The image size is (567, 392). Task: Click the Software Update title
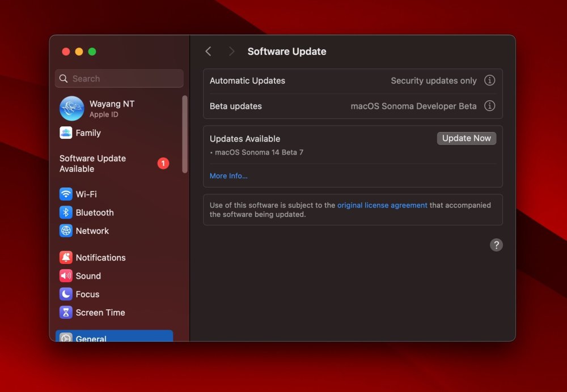287,52
